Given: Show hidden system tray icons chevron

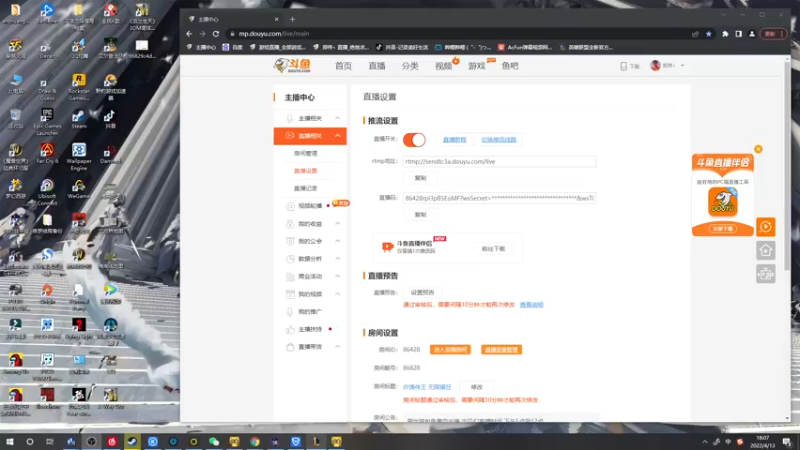Looking at the screenshot, I should coord(705,442).
